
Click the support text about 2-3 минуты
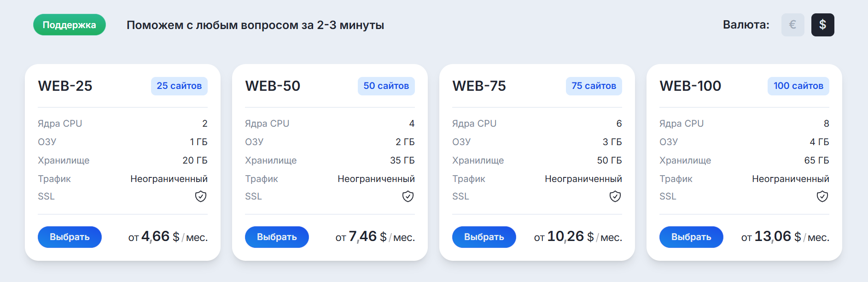point(255,25)
